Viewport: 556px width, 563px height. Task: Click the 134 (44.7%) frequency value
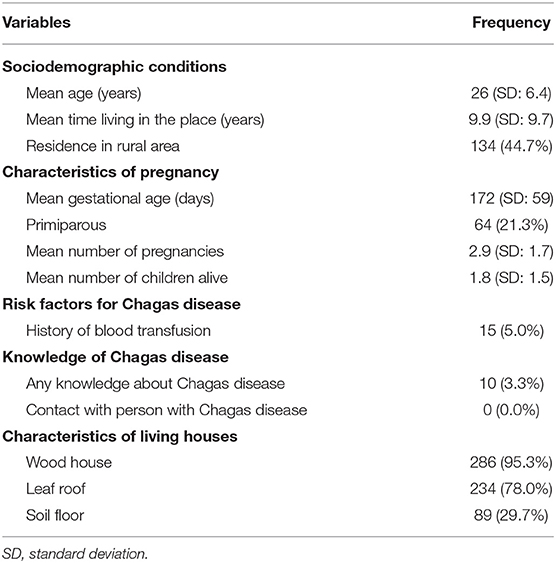point(511,146)
